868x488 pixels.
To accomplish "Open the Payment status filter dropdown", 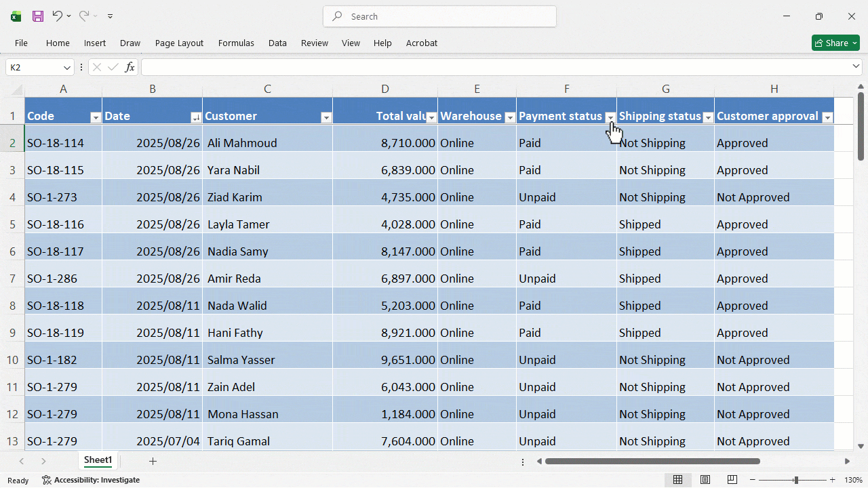I will (x=610, y=117).
